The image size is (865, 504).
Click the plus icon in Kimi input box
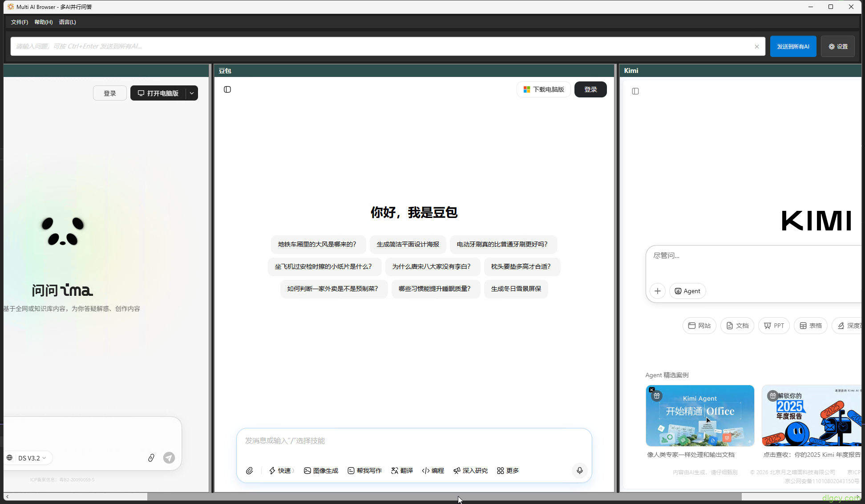tap(658, 290)
